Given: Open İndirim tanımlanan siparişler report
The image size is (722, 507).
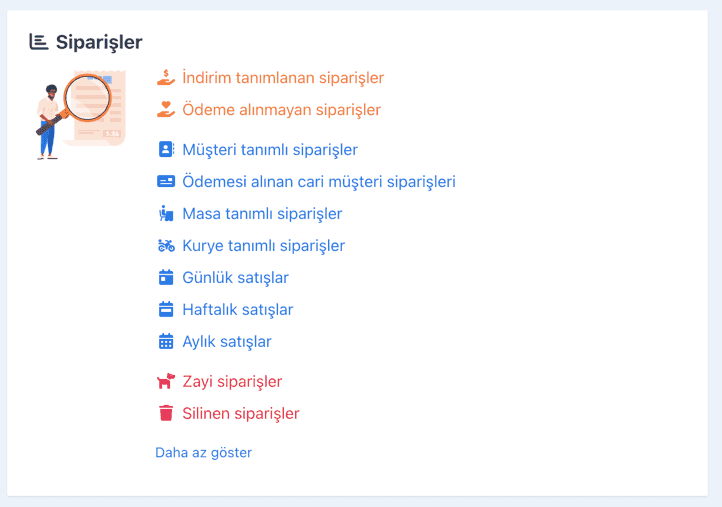Looking at the screenshot, I should (x=283, y=78).
